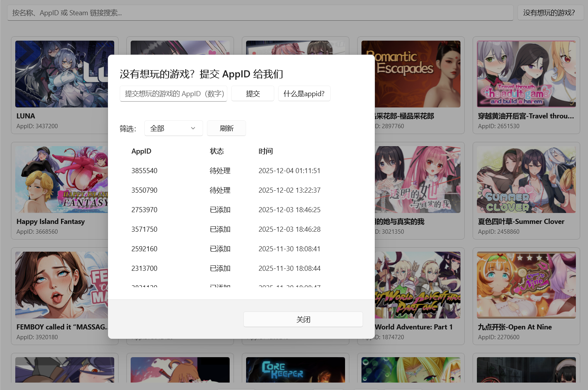The width and height of the screenshot is (588, 390).
Task: Click the 提交 submit button
Action: 253,94
